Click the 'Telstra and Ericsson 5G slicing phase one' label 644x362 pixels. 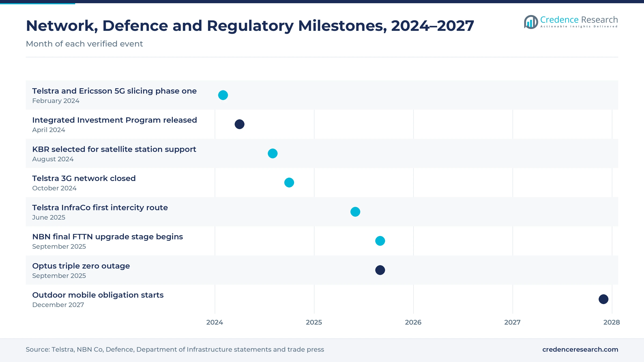115,91
